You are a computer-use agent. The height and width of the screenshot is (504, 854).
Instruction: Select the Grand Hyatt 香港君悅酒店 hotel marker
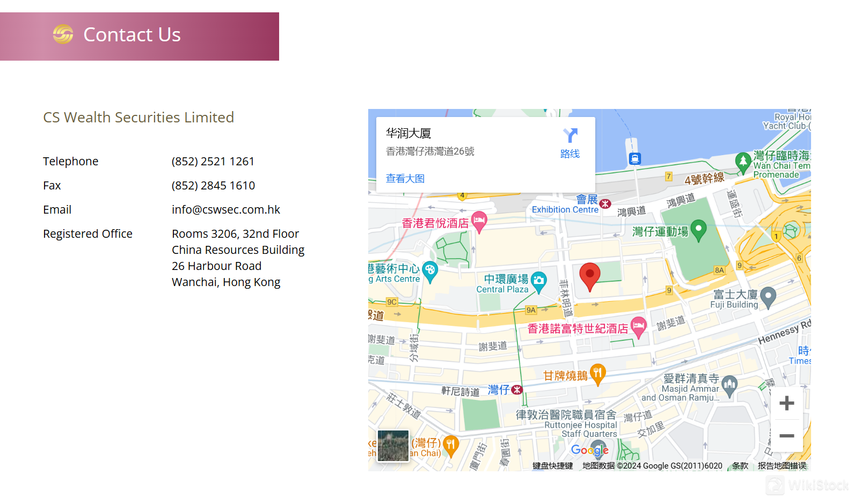(x=479, y=222)
